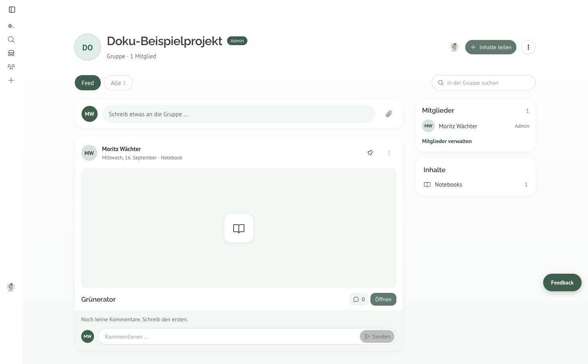Click the flower logo icon in sidebar
Screen dimensions: 588x364
pos(11,26)
